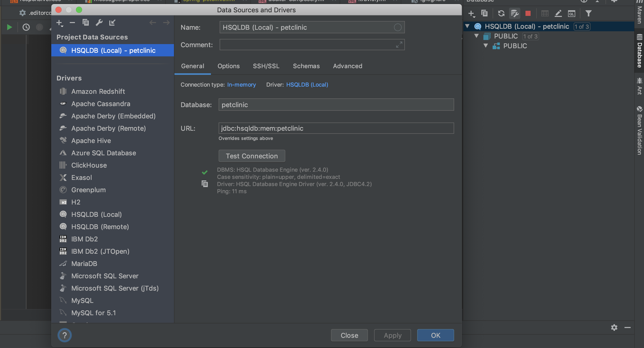Copy test connection result to clipboard

point(204,184)
